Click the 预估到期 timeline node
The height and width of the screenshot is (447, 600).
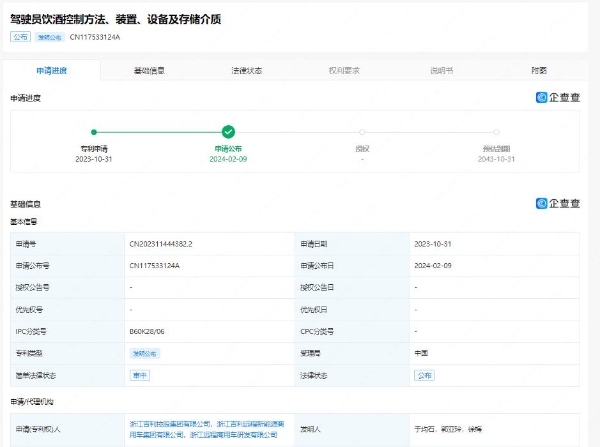[x=496, y=132]
